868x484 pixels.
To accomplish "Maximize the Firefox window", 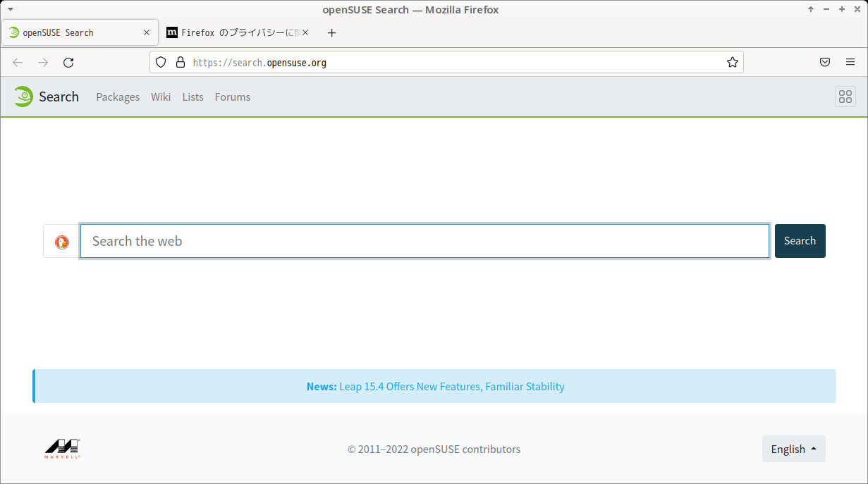I will tap(842, 9).
